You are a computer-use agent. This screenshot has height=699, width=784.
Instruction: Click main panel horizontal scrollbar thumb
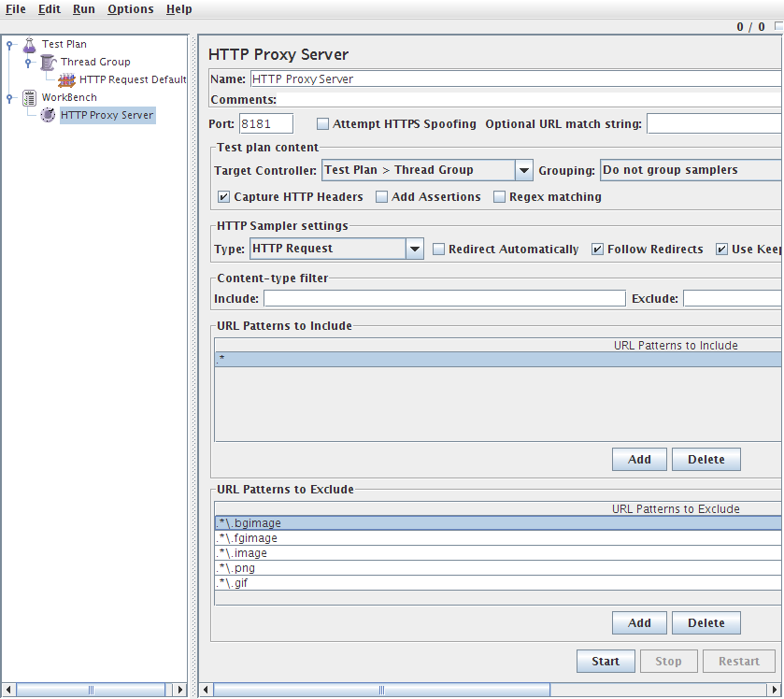click(x=382, y=690)
